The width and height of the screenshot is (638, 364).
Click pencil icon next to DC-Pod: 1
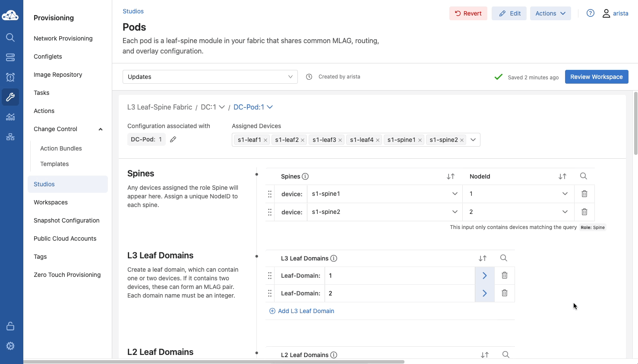pyautogui.click(x=173, y=139)
